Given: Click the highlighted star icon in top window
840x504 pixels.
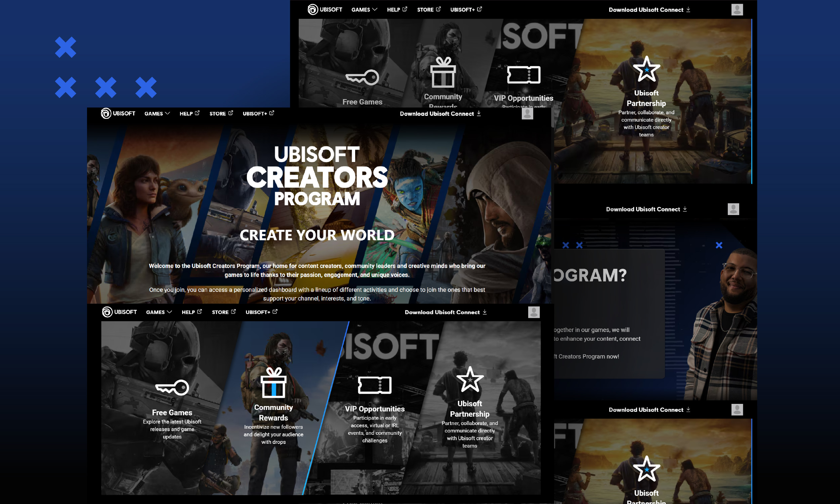Looking at the screenshot, I should 646,69.
